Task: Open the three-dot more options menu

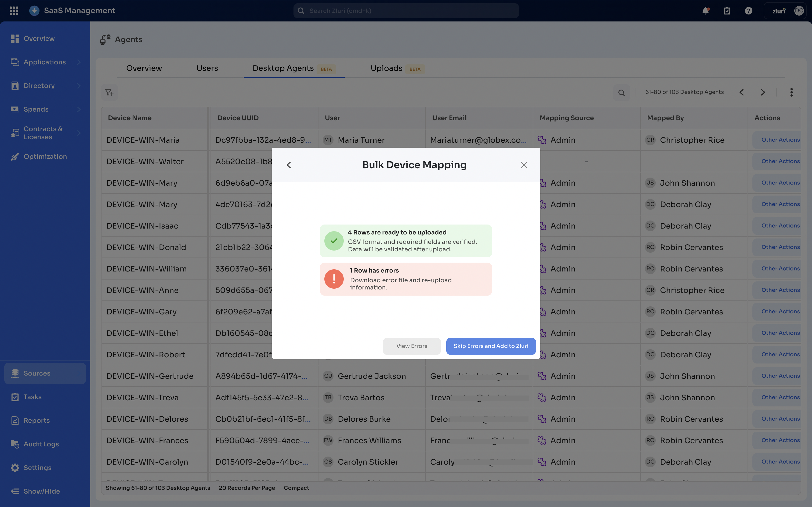Action: click(x=791, y=92)
